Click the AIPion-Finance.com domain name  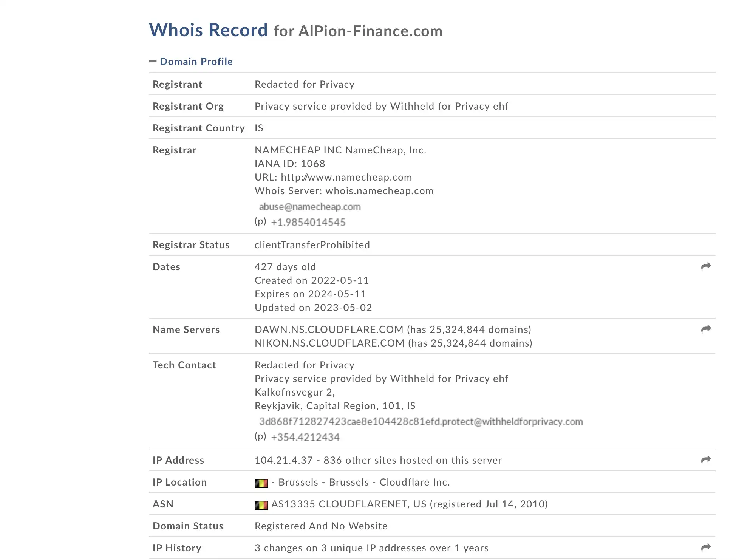pos(370,31)
